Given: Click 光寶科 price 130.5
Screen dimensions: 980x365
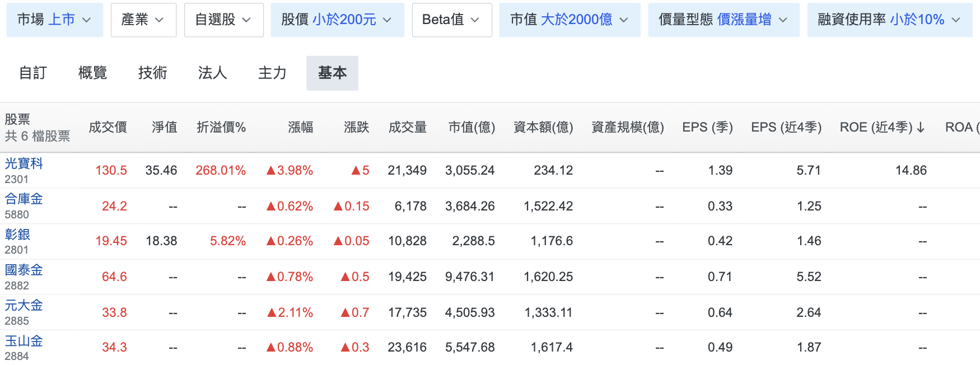Looking at the screenshot, I should (x=111, y=170).
